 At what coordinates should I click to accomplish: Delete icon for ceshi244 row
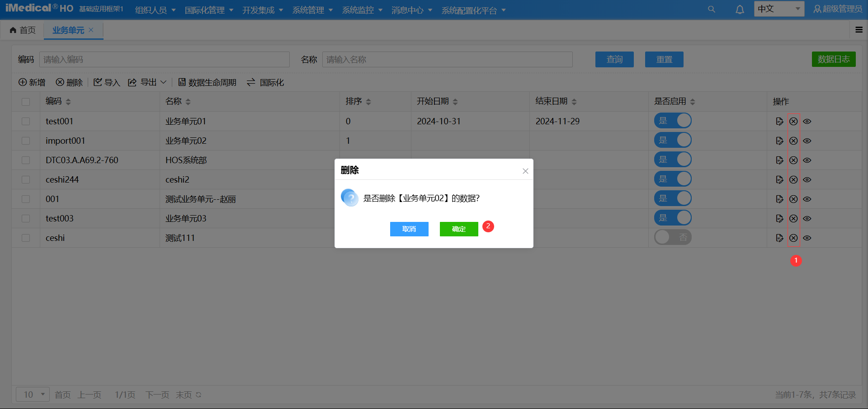793,179
